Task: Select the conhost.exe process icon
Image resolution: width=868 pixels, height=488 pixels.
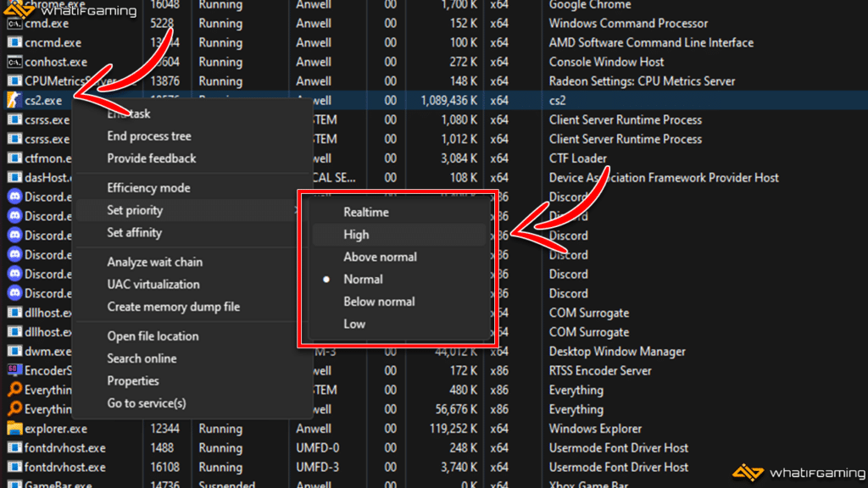Action: point(14,62)
